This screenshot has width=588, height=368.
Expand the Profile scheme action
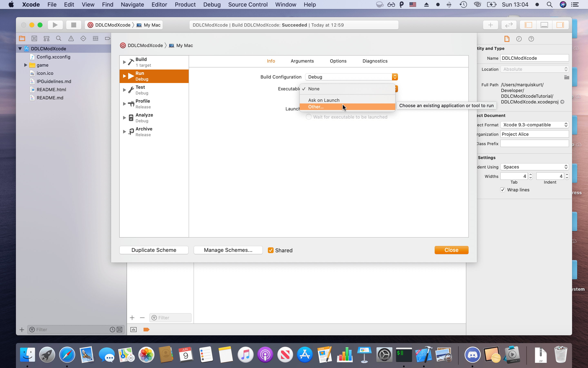pyautogui.click(x=124, y=104)
